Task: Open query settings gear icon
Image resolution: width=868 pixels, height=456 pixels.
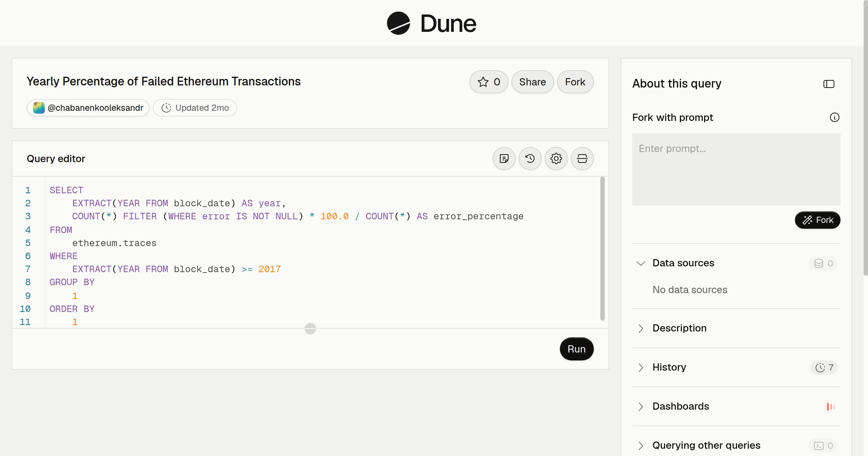Action: tap(556, 159)
